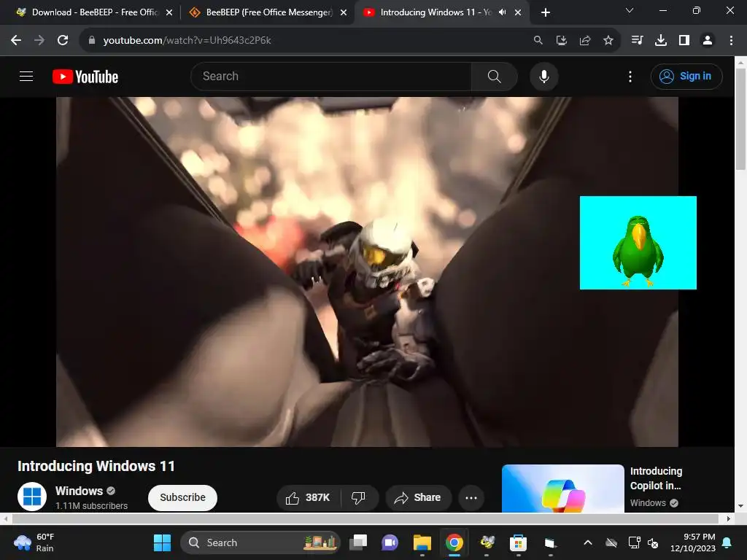Share this page from address bar
This screenshot has height=560, width=747.
(585, 41)
